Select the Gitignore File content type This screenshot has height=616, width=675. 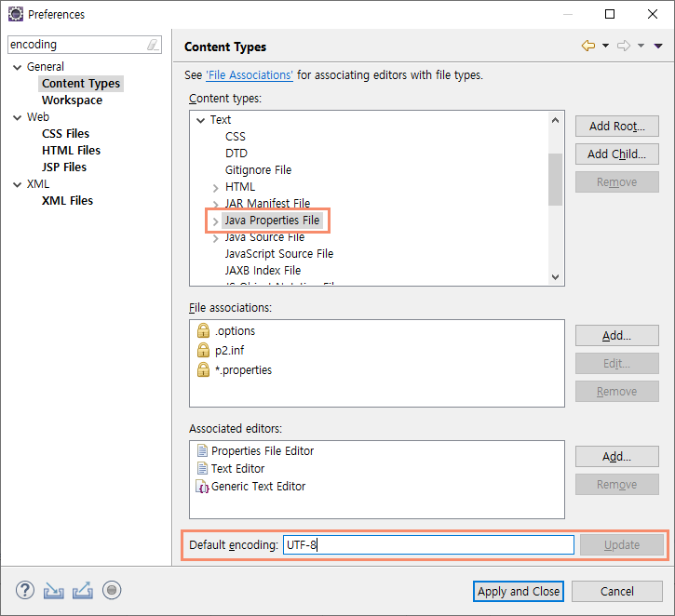tap(258, 170)
